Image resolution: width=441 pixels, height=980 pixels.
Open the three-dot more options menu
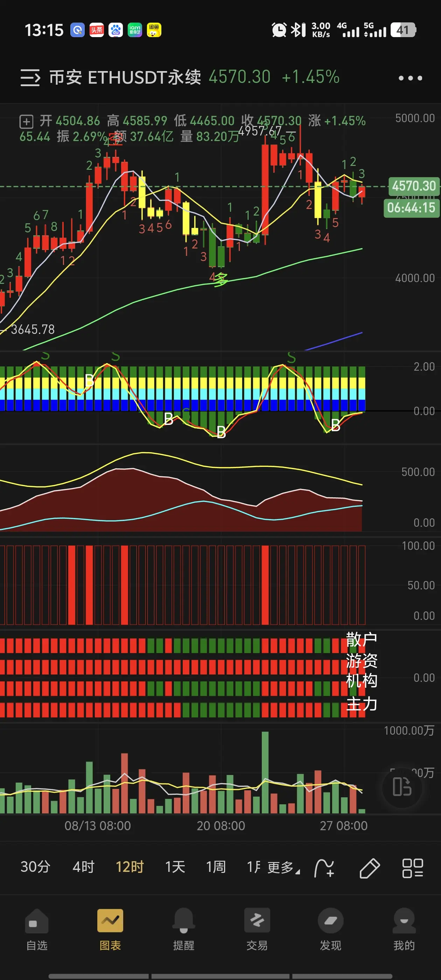[x=410, y=78]
